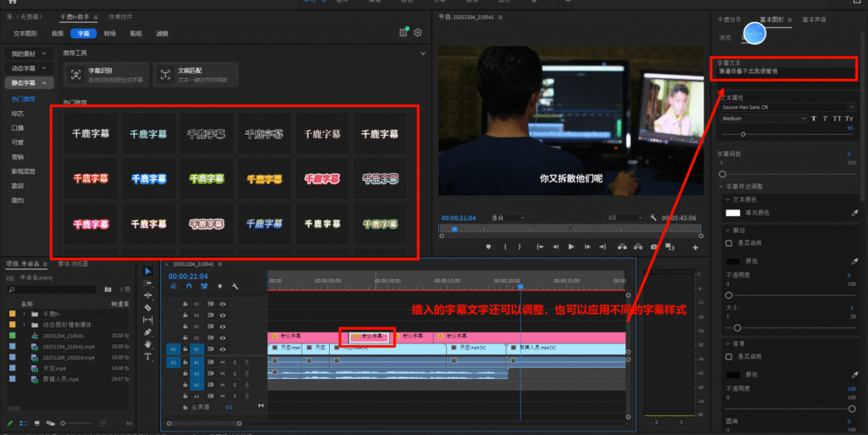Image resolution: width=868 pixels, height=435 pixels.
Task: Click the white 填充颜色 fill color swatch
Action: pyautogui.click(x=731, y=212)
